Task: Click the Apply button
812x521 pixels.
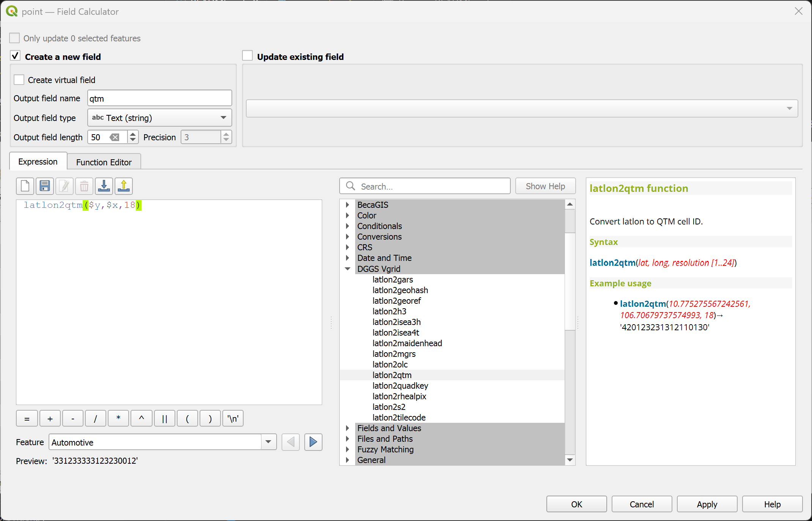Action: (707, 504)
